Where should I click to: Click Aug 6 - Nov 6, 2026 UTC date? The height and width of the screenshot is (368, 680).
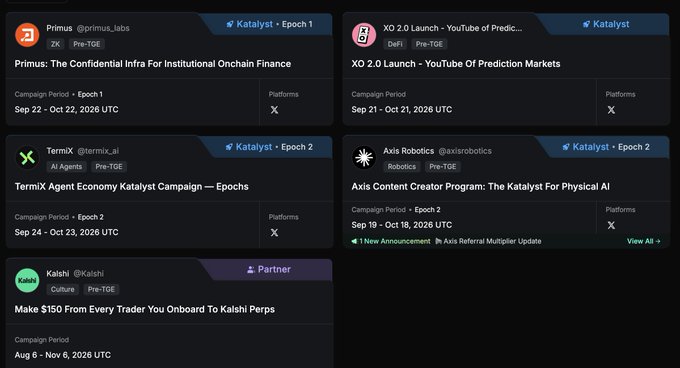62,355
